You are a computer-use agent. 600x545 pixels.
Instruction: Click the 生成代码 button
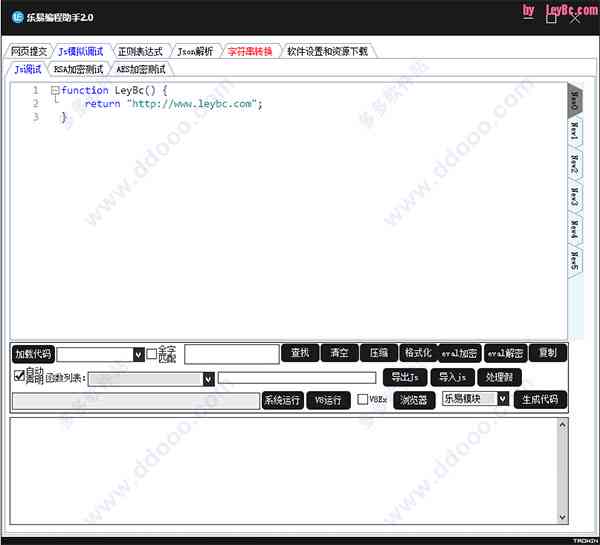point(540,400)
